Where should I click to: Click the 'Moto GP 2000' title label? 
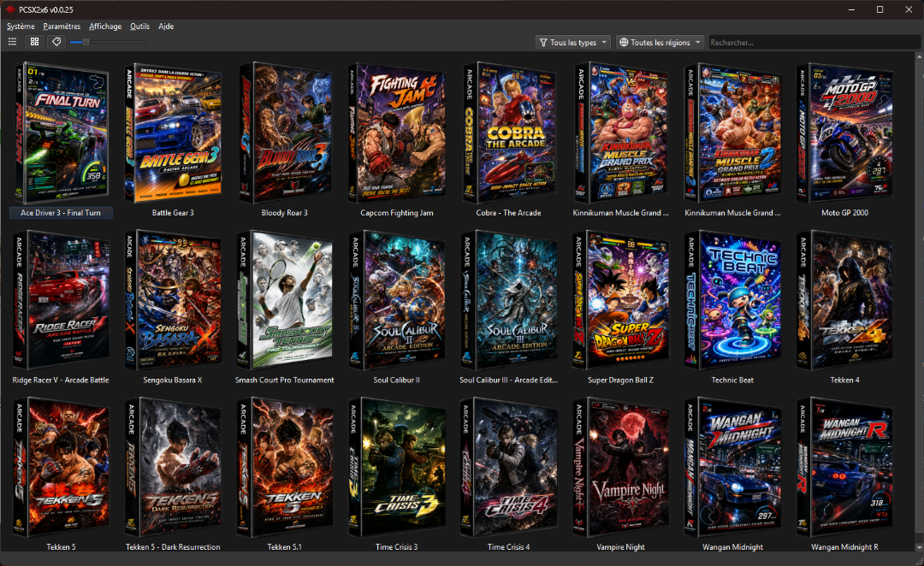tap(844, 213)
